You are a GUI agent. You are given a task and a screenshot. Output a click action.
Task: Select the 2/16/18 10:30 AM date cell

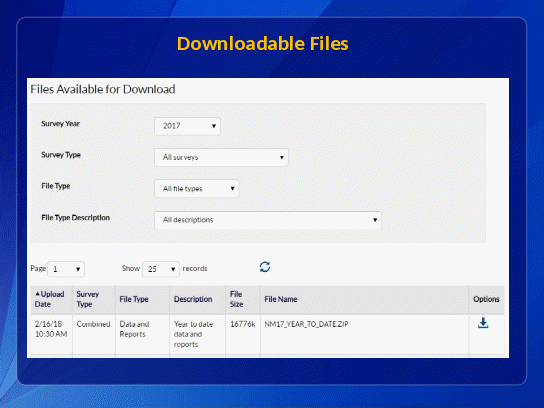click(x=51, y=329)
